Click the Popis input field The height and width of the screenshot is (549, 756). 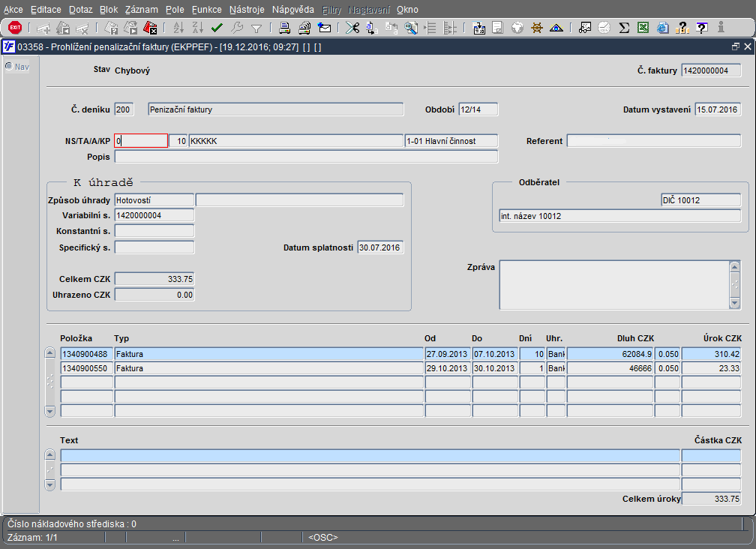[306, 157]
